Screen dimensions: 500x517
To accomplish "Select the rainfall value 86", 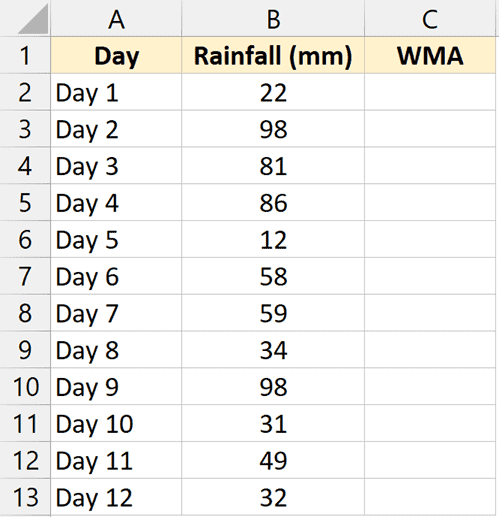I will pyautogui.click(x=273, y=202).
